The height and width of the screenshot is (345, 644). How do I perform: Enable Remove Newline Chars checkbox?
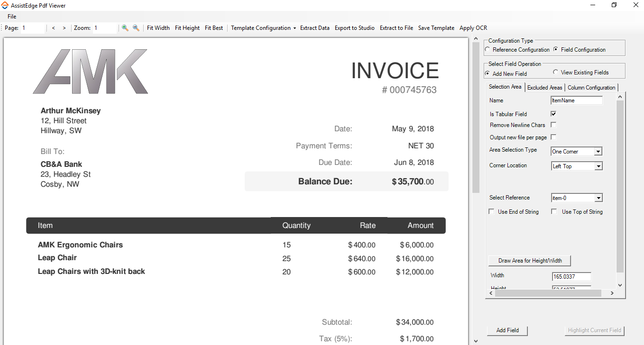(553, 125)
